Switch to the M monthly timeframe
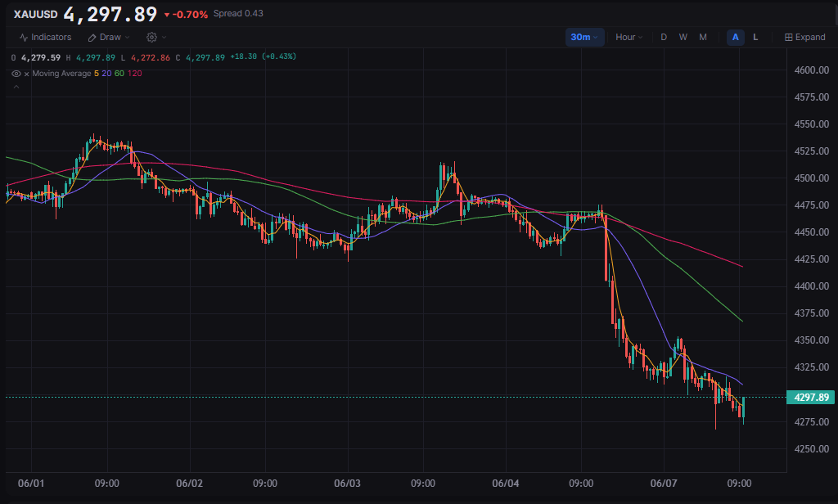 (x=703, y=38)
